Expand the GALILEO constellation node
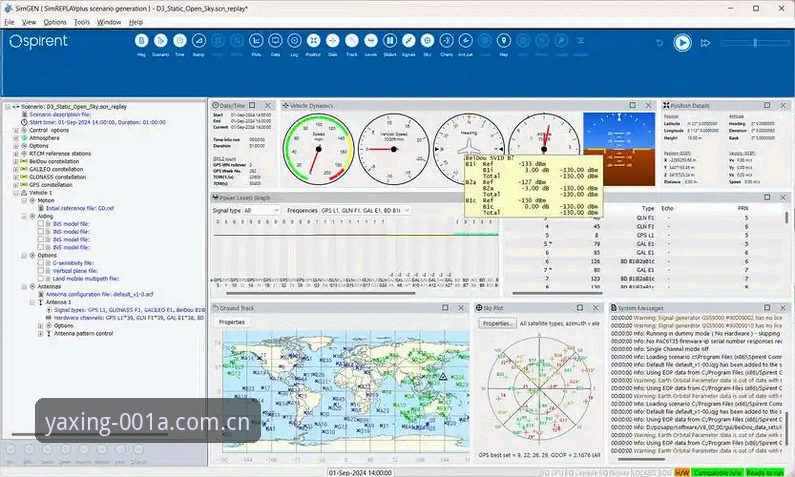Image resolution: width=795 pixels, height=477 pixels. point(16,169)
